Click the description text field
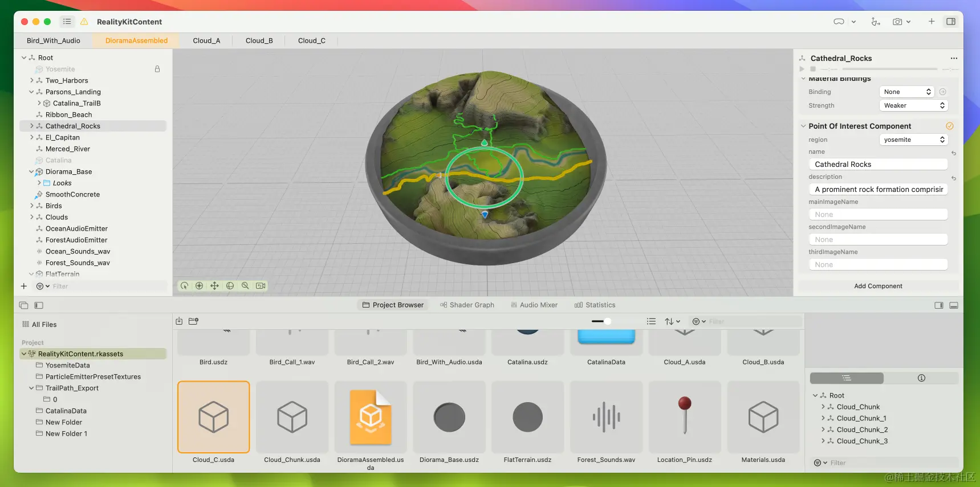 (878, 189)
